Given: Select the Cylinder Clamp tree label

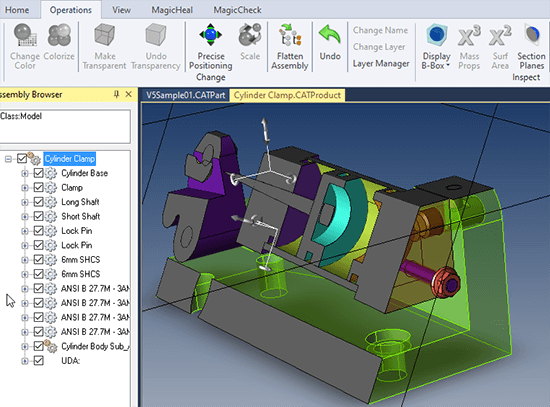Looking at the screenshot, I should (69, 159).
